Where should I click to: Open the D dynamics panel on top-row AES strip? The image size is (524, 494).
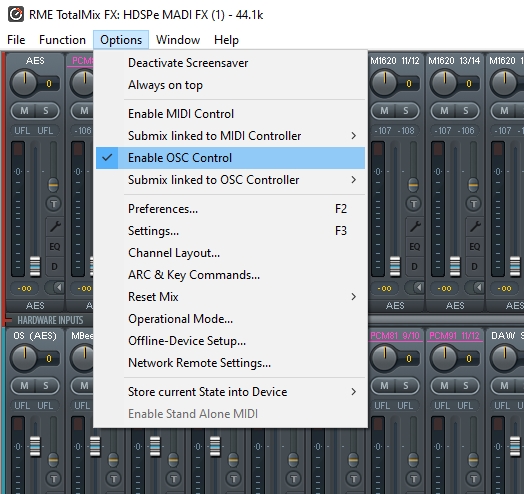click(54, 267)
